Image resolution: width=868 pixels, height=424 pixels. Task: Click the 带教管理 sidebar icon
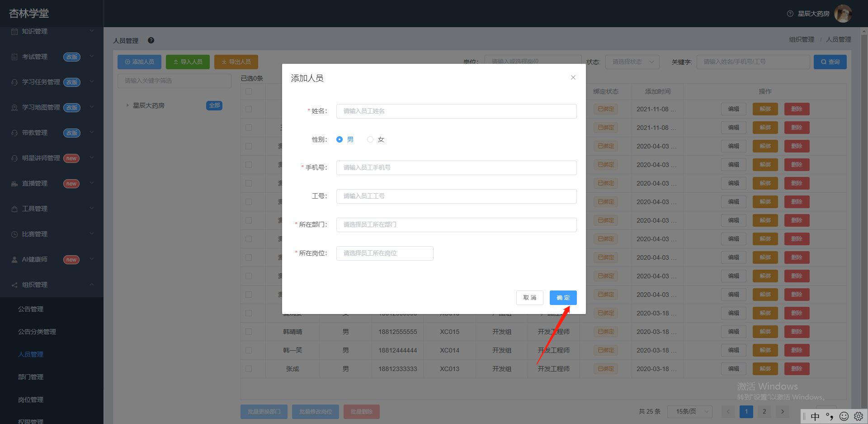coord(14,133)
